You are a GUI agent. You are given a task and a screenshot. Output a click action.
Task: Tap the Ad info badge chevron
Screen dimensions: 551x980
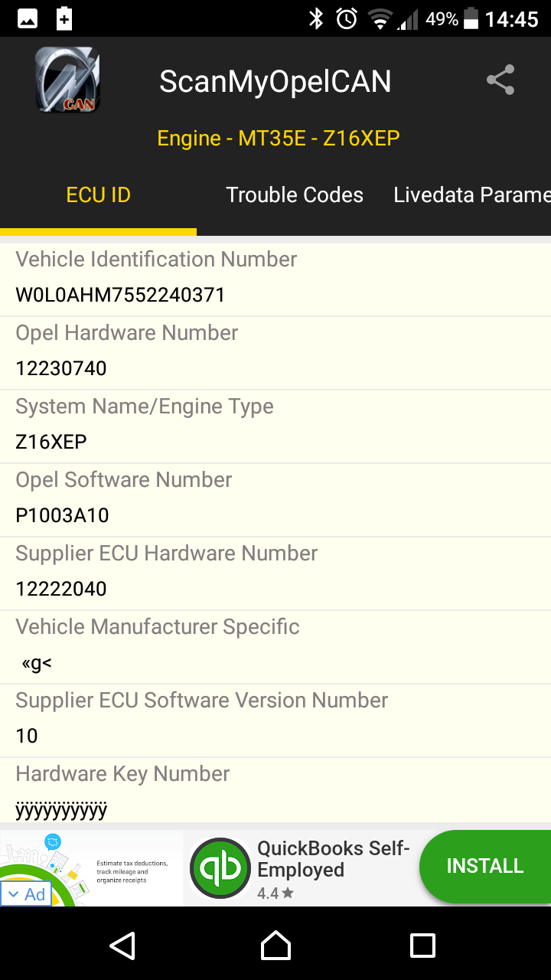(13, 894)
